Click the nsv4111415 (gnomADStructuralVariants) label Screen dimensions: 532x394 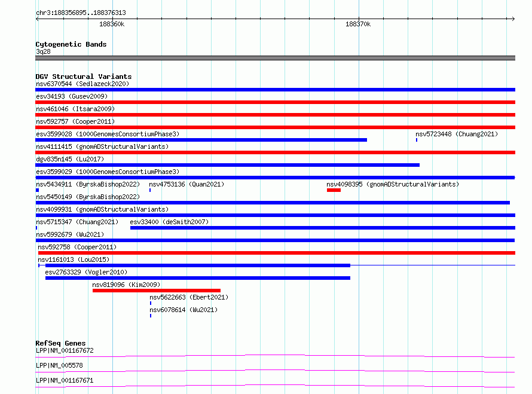tap(102, 146)
